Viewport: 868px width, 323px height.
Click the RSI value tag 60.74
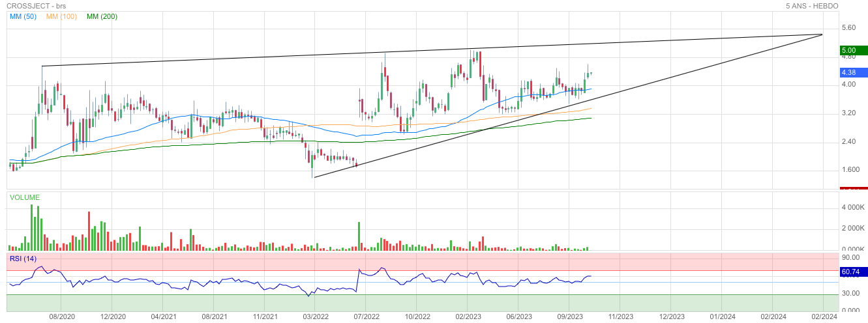click(x=853, y=272)
